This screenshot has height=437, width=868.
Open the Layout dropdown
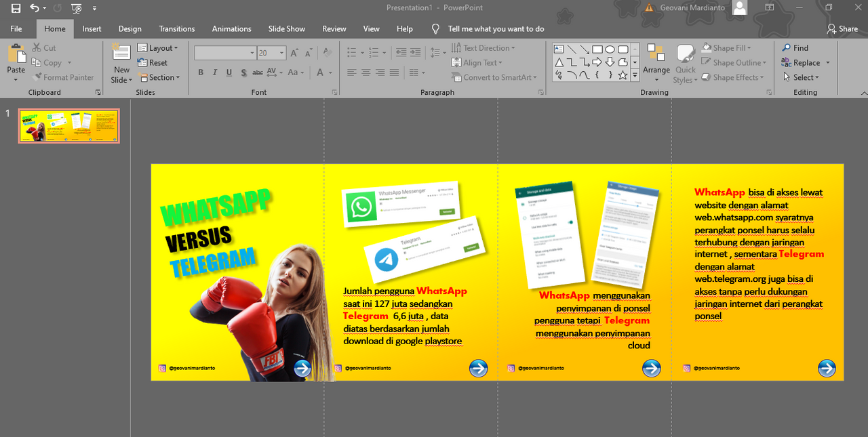point(157,48)
